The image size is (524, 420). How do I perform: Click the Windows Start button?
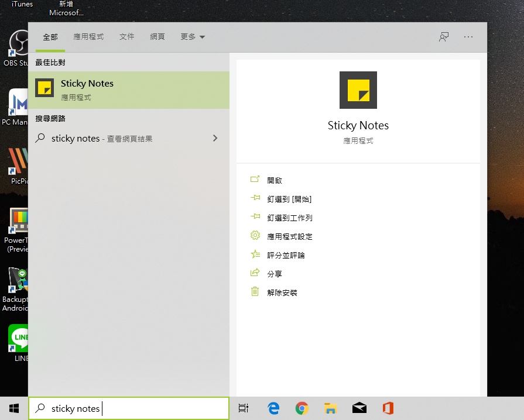click(14, 408)
